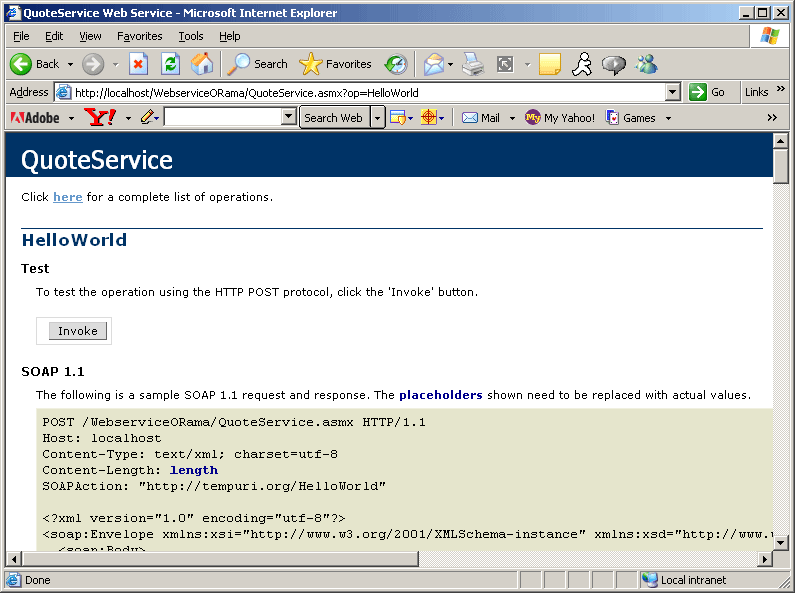Click the Print icon
The height and width of the screenshot is (593, 795).
pos(473,64)
